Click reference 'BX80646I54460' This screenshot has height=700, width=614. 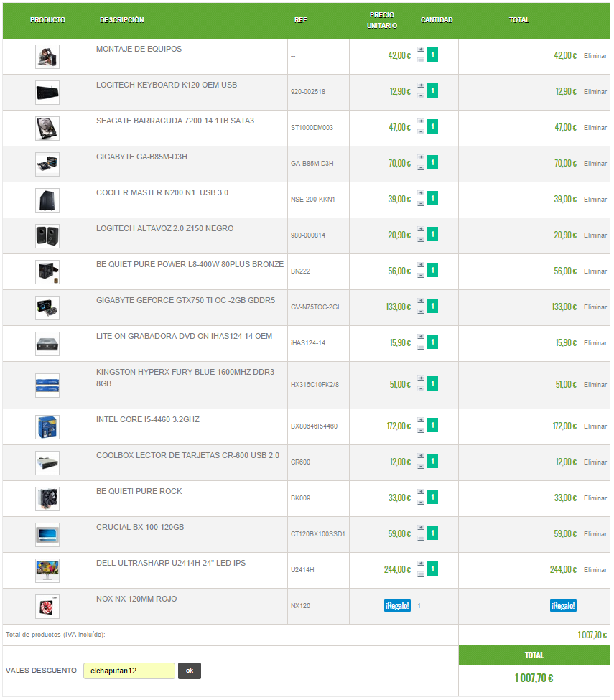point(314,426)
